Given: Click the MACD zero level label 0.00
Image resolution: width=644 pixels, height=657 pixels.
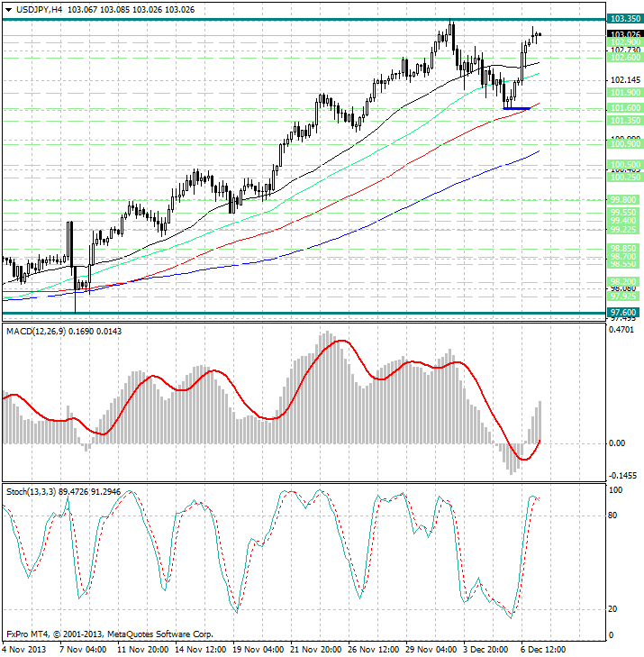Looking at the screenshot, I should 617,443.
